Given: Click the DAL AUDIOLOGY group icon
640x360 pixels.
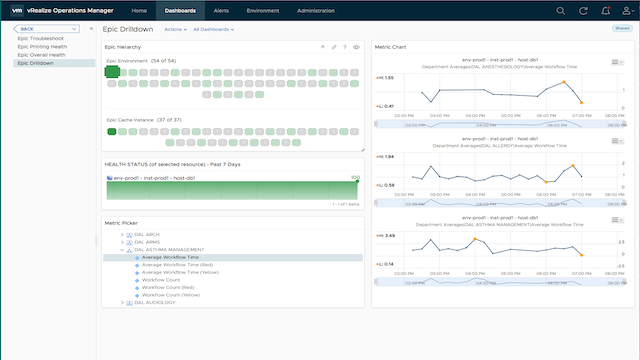Looking at the screenshot, I should click(x=129, y=303).
